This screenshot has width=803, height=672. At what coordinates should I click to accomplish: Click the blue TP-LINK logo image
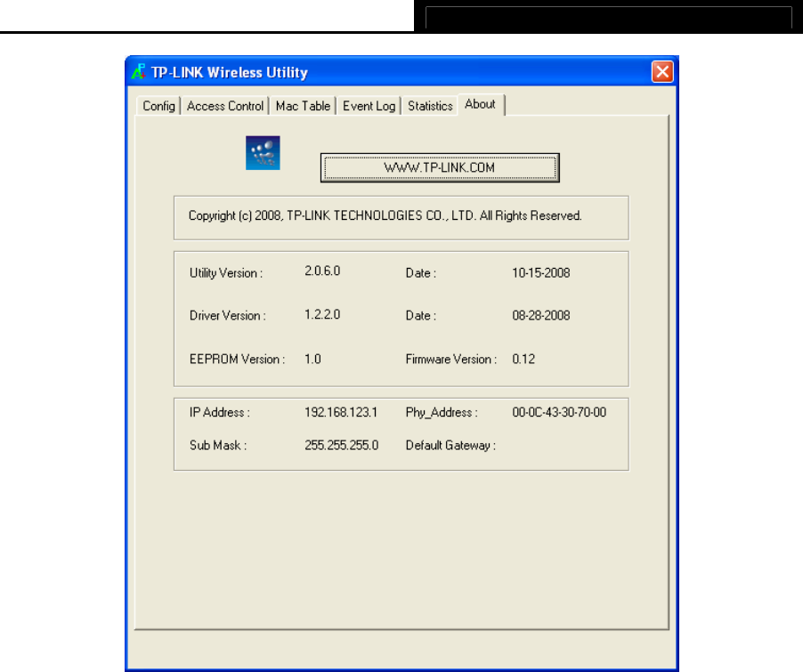coord(263,152)
